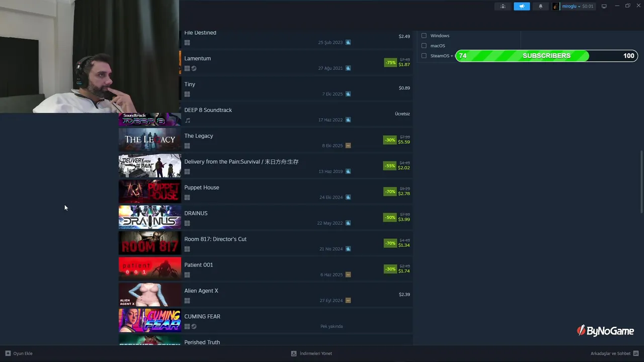This screenshot has height=362, width=644.
Task: Click the positive review thumb for Tiny
Action: (x=348, y=94)
